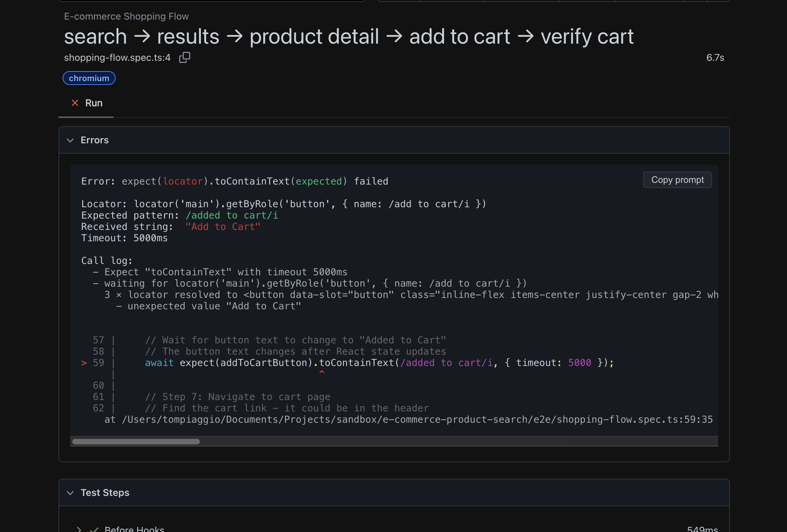The image size is (787, 532).
Task: Select the Run tab
Action: (94, 103)
